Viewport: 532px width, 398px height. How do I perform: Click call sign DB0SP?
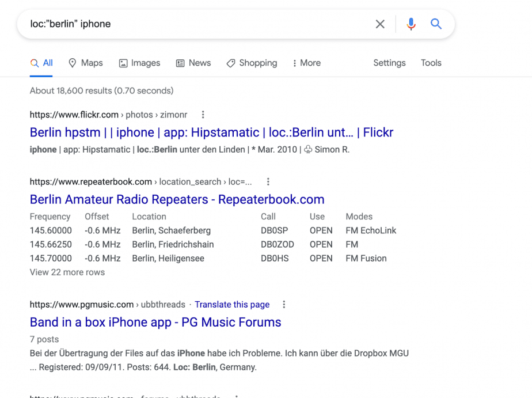[x=275, y=231]
